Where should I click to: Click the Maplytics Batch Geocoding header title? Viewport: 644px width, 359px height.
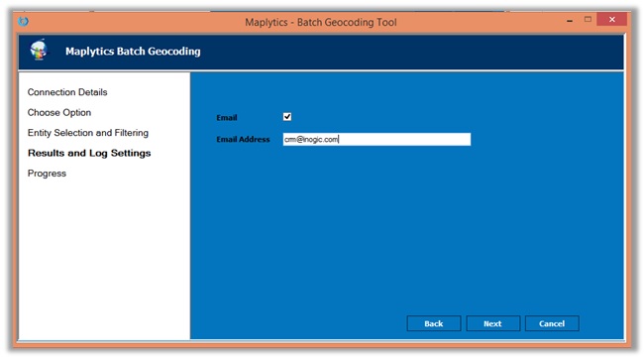coord(133,51)
